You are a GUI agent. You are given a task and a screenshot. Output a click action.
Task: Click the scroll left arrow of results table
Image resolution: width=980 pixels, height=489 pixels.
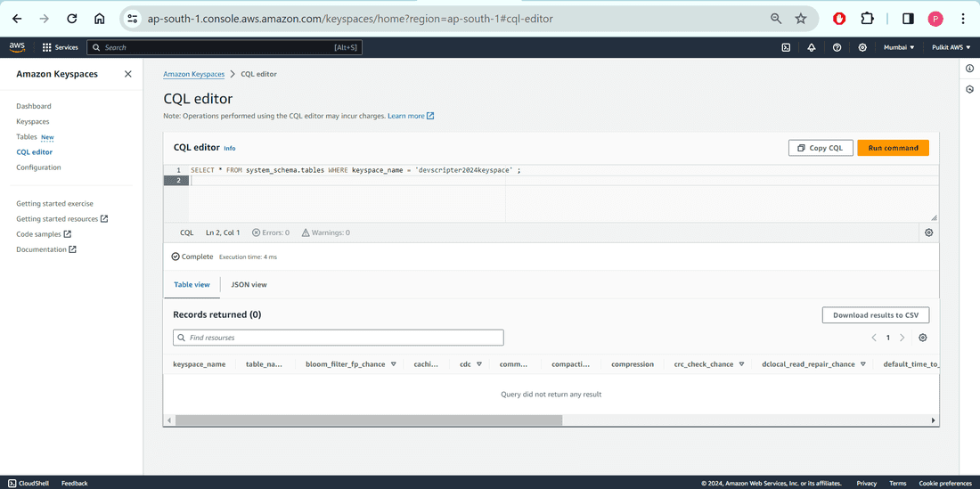[168, 421]
